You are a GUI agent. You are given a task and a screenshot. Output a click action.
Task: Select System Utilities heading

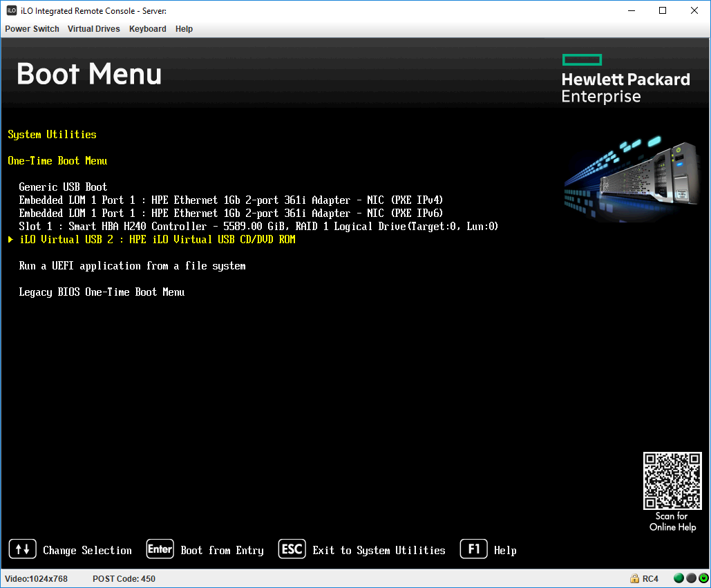click(x=52, y=135)
